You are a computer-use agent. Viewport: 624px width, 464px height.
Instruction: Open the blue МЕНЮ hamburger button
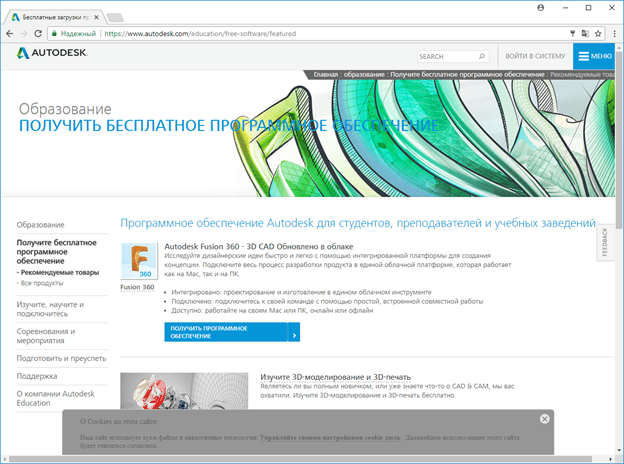point(595,56)
